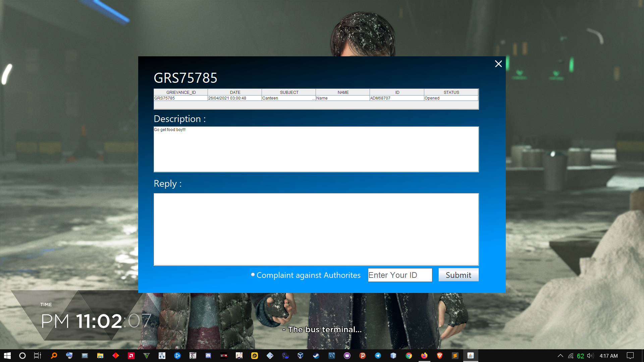Open File Explorer from taskbar
This screenshot has height=362, width=644.
tap(100, 356)
